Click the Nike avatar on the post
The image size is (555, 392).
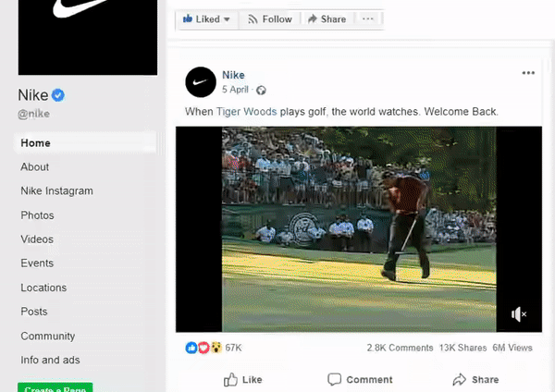(201, 82)
